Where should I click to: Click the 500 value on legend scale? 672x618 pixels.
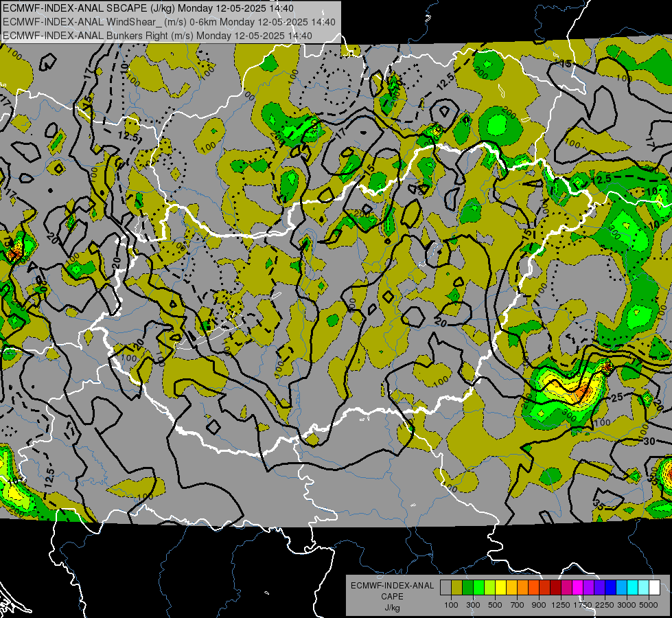pos(495,605)
